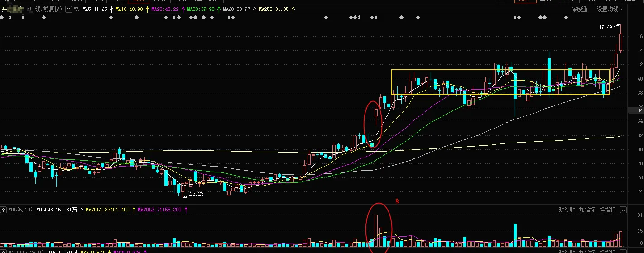Select the green MA30:39.90 label
The width and height of the screenshot is (644, 253).
click(201, 9)
